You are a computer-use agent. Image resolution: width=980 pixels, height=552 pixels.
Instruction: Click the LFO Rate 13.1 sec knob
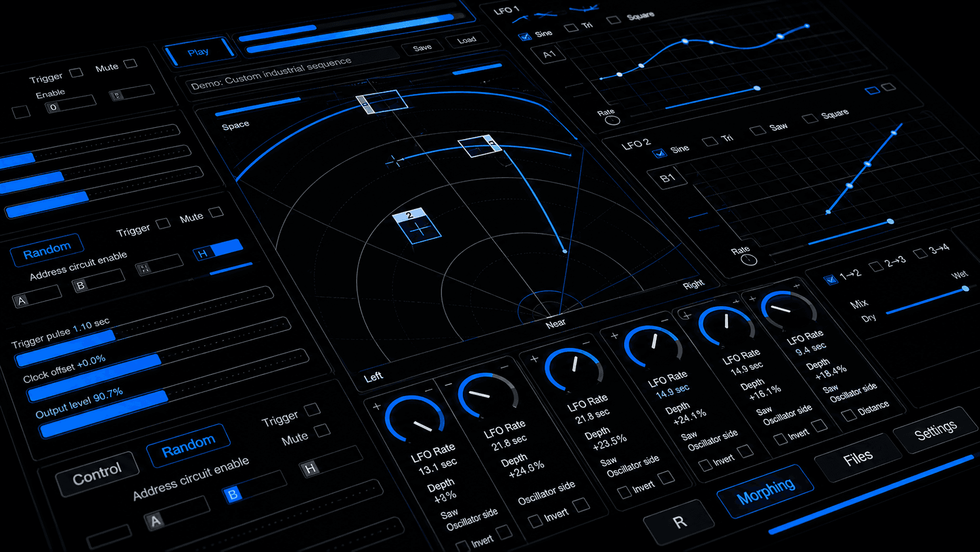click(x=414, y=419)
